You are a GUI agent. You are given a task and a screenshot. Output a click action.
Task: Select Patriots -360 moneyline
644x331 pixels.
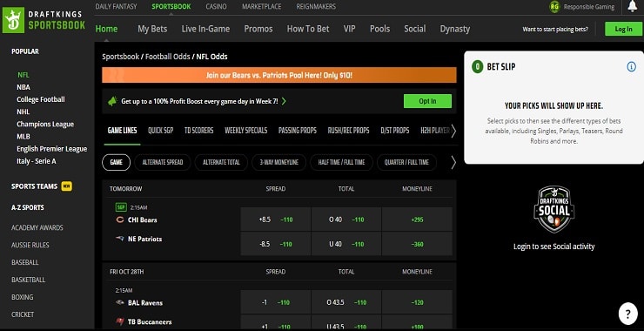pyautogui.click(x=417, y=244)
